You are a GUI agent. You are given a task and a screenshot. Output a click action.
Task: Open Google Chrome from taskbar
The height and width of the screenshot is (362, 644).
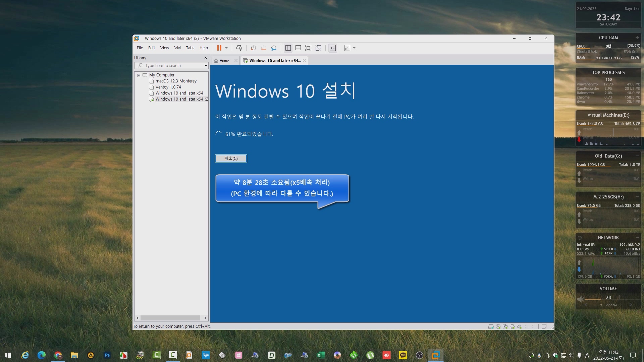coord(58,355)
